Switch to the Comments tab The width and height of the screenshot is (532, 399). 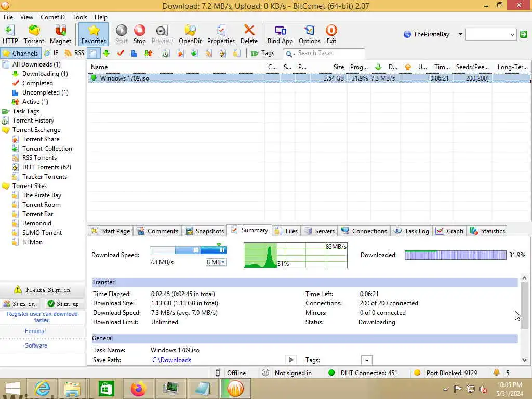click(157, 231)
